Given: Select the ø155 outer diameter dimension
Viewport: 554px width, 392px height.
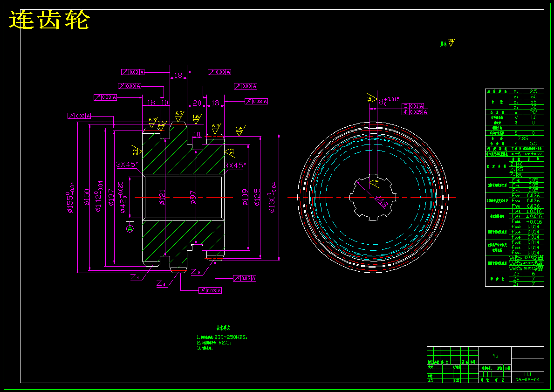Looking at the screenshot, I should pos(70,197).
